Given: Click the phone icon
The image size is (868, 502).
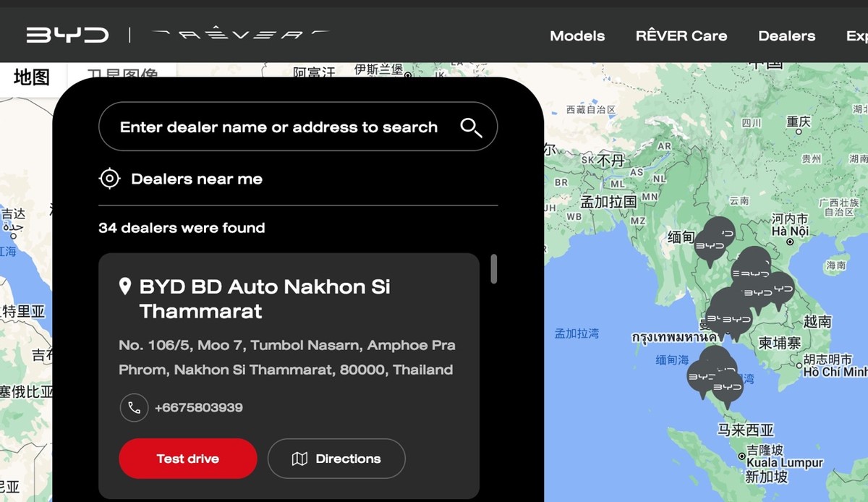Looking at the screenshot, I should (x=134, y=407).
